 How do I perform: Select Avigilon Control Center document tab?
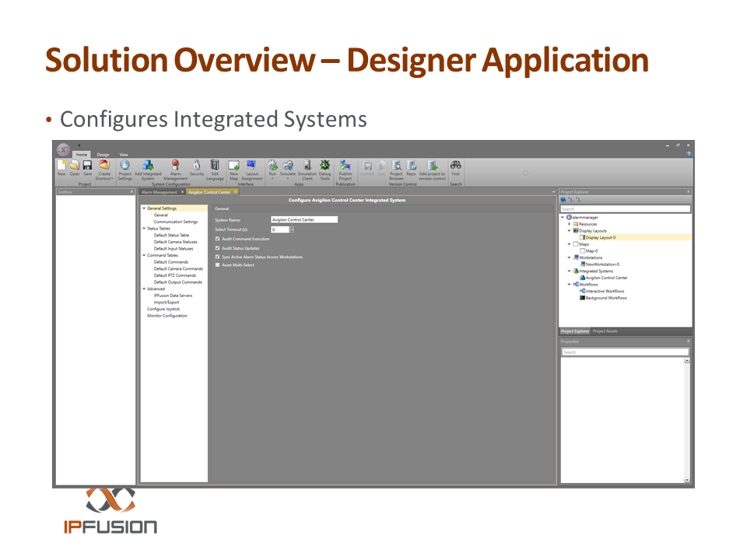pyautogui.click(x=209, y=192)
